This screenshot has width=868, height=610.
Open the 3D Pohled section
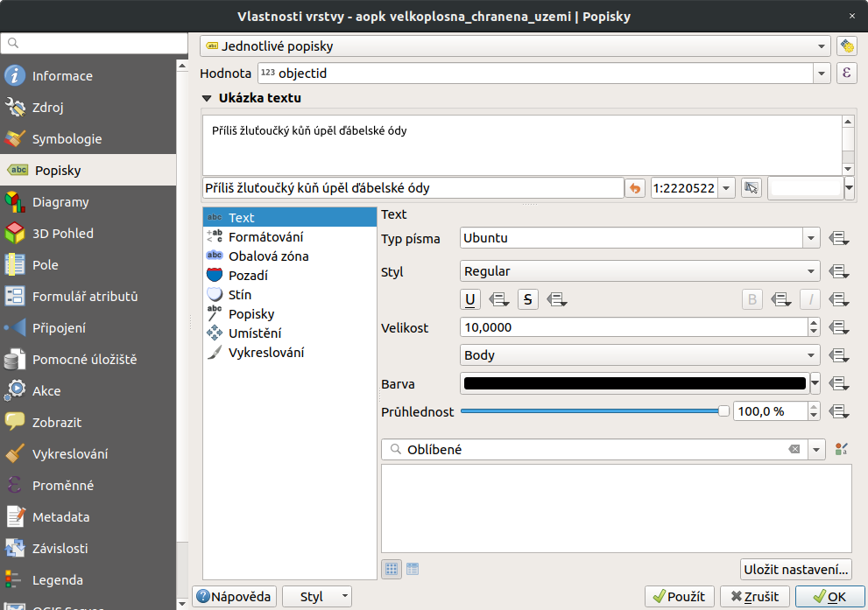click(88, 234)
